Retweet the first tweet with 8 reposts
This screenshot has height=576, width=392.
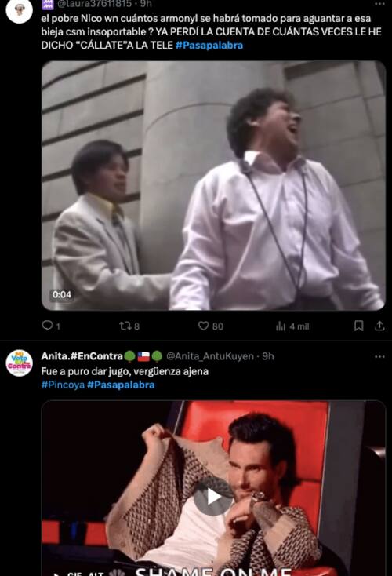(x=129, y=326)
